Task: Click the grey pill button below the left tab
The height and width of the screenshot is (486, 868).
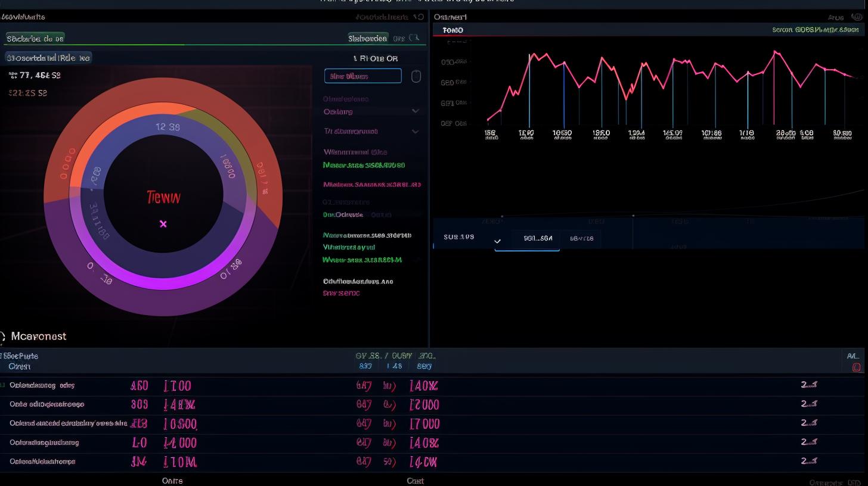Action: 48,58
